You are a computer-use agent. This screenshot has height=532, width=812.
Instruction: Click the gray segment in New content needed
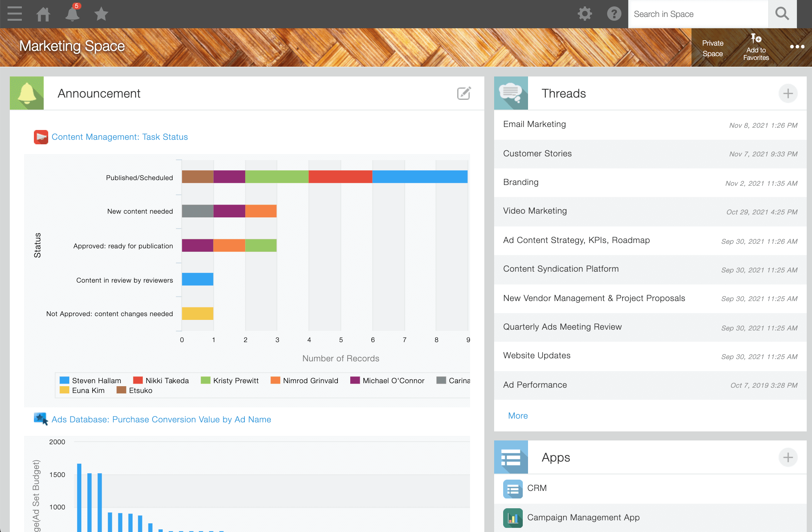[x=198, y=211]
